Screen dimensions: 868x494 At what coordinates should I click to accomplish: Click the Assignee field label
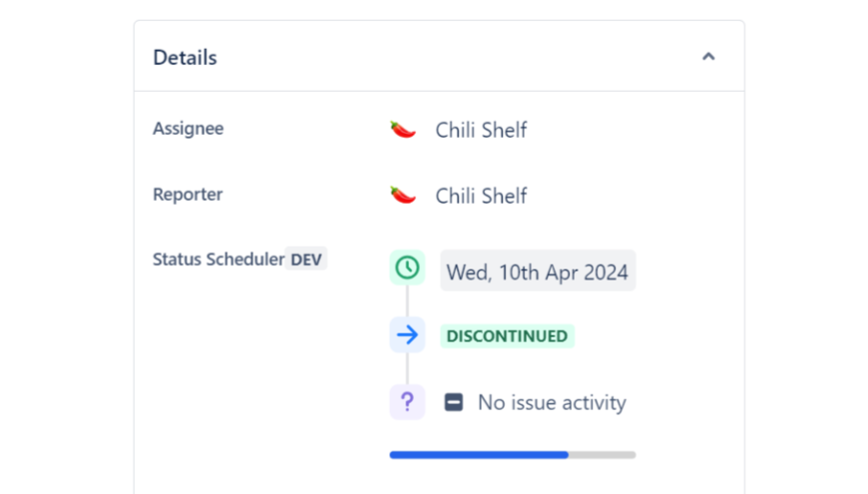[188, 129]
